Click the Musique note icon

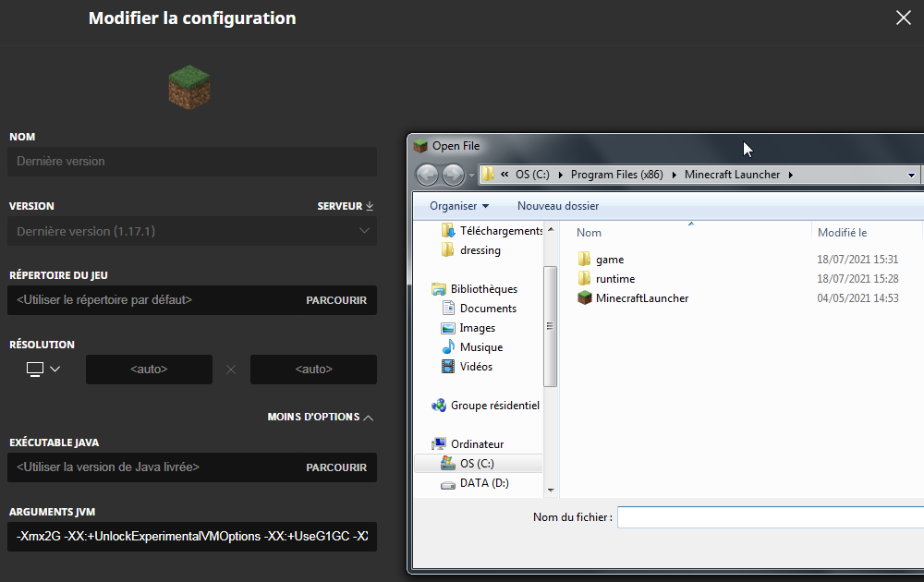448,347
